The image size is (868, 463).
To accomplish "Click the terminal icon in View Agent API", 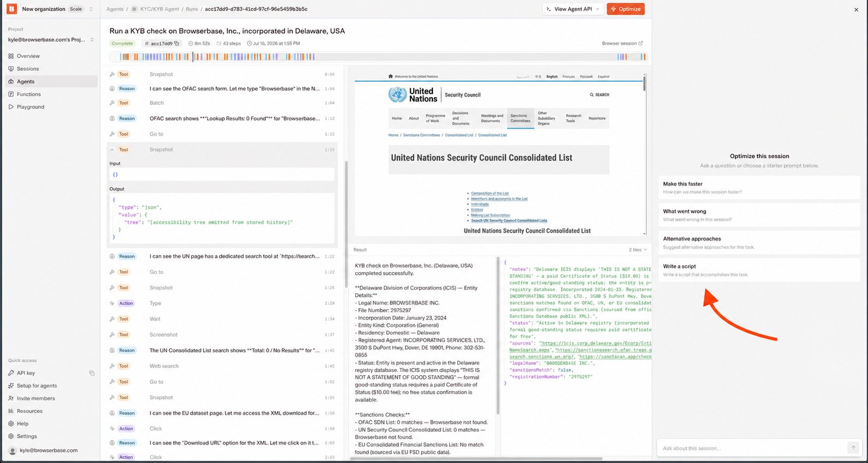I will (x=549, y=9).
